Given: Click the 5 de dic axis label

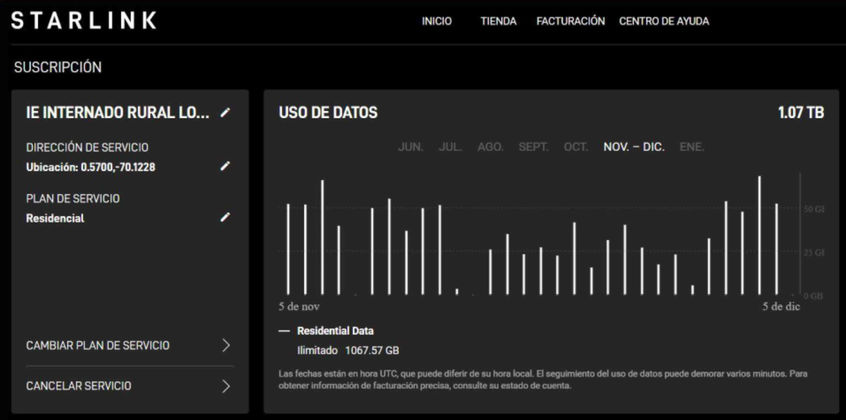Looking at the screenshot, I should click(x=781, y=307).
